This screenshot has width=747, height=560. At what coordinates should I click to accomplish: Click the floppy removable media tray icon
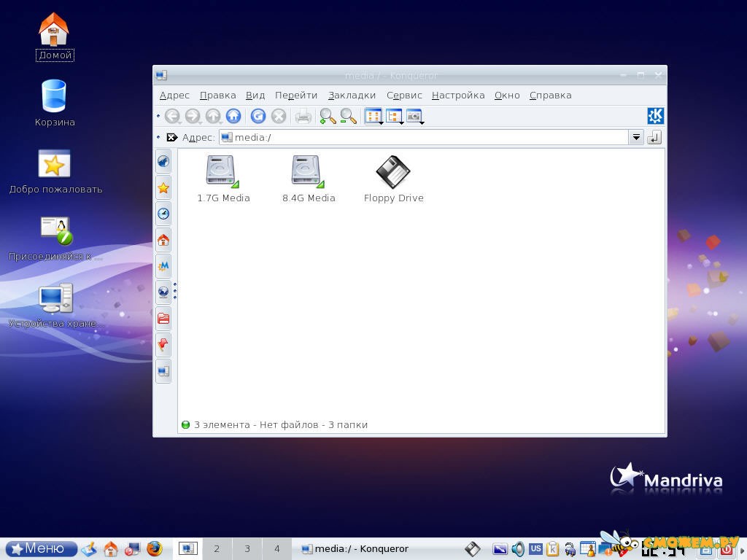[x=472, y=549]
